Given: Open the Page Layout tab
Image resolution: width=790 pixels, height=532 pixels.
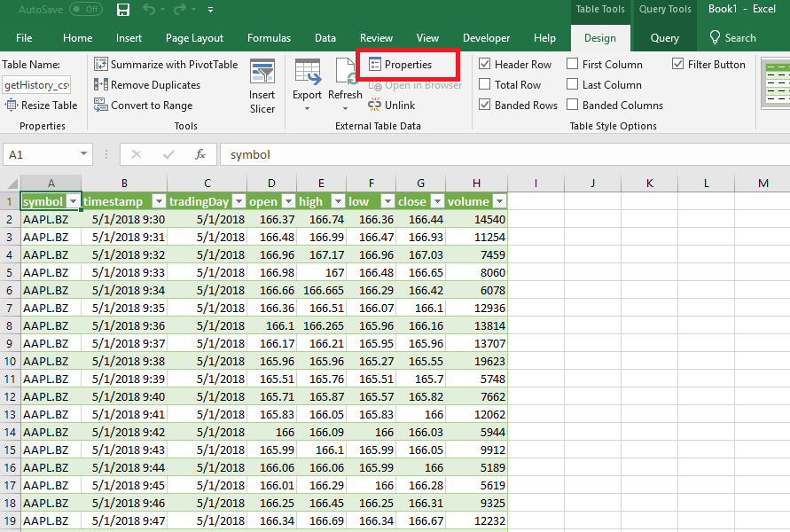Looking at the screenshot, I should click(194, 38).
